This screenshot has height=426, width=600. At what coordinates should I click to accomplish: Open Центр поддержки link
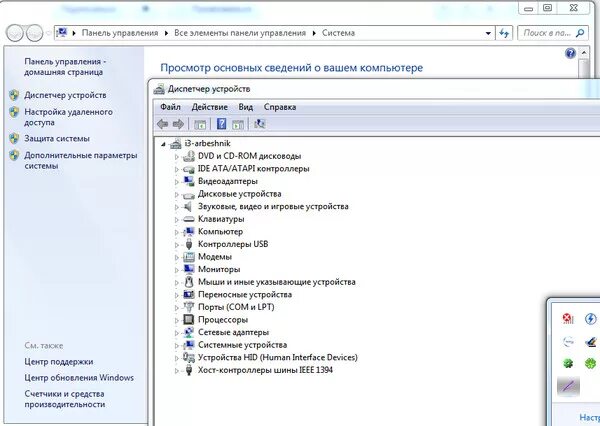coord(59,362)
